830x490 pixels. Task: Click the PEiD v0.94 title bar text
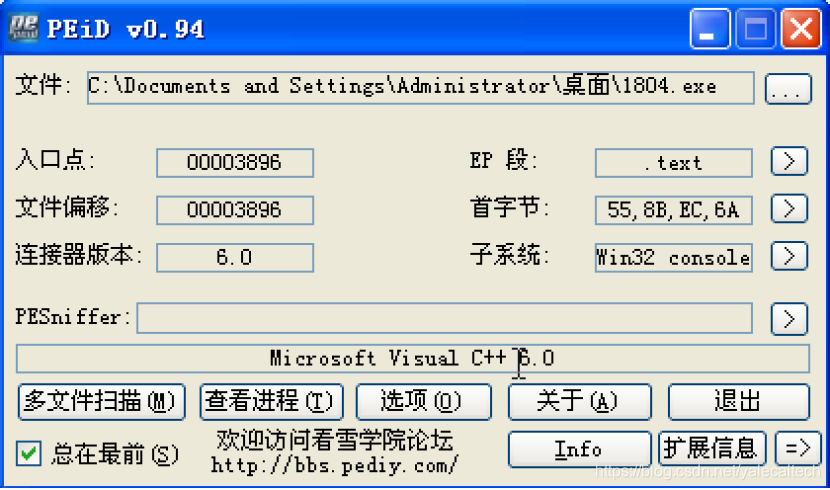coord(125,29)
